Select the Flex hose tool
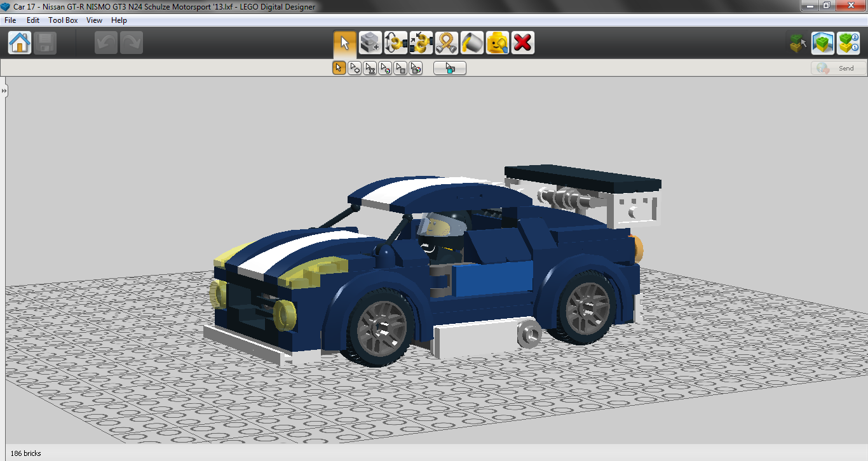This screenshot has width=868, height=461. click(447, 43)
